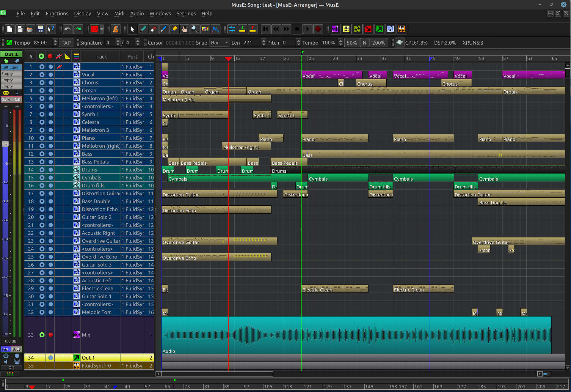Open the Functions menu
This screenshot has width=571, height=392.
pos(57,14)
